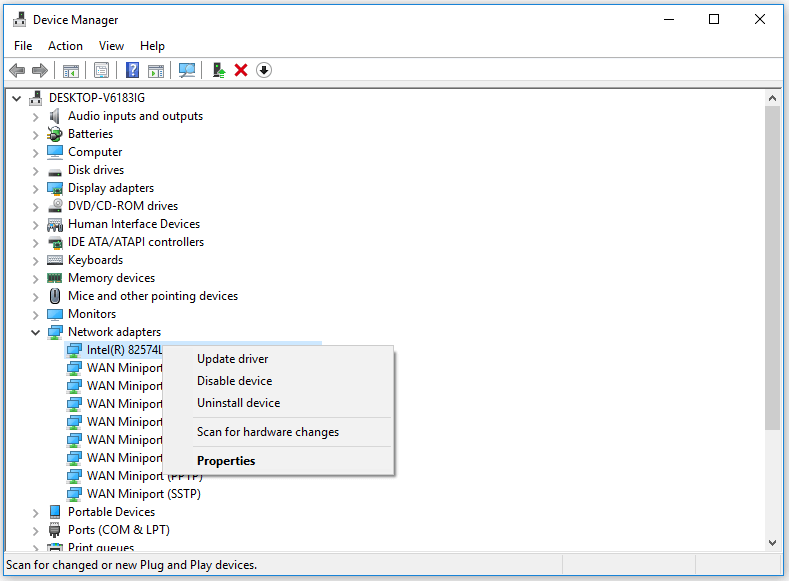Expand the Monitors category

(35, 315)
